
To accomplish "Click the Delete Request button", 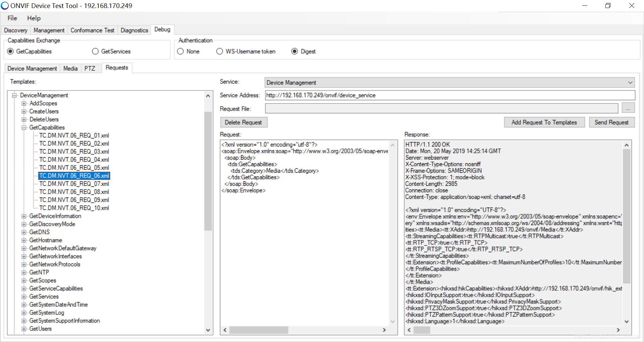I will [x=244, y=122].
